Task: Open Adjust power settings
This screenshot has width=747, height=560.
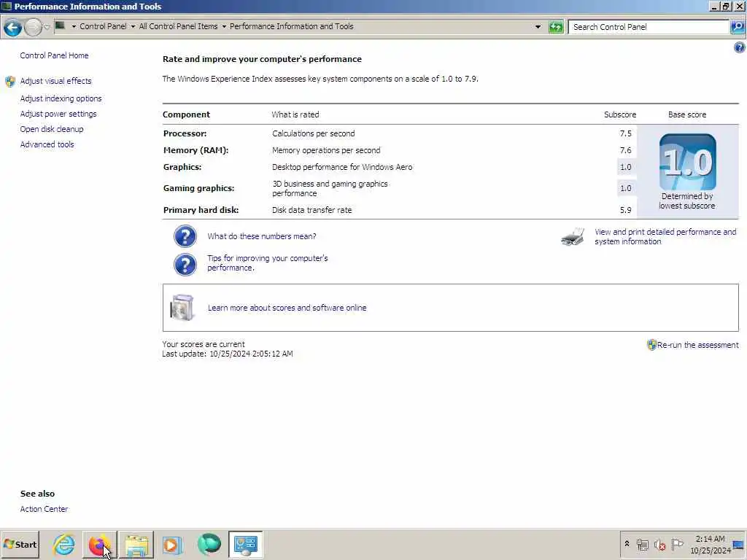Action: [x=58, y=114]
